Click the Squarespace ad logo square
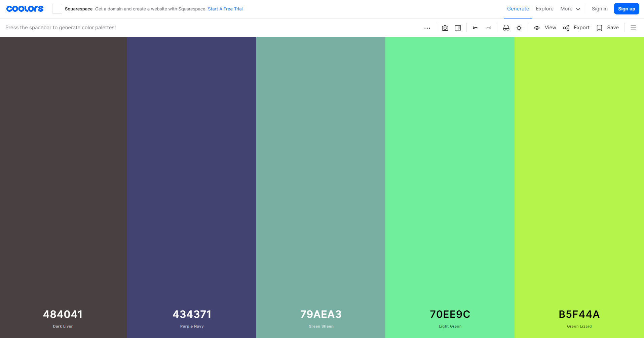Screen dimensions: 644x338 (57, 9)
